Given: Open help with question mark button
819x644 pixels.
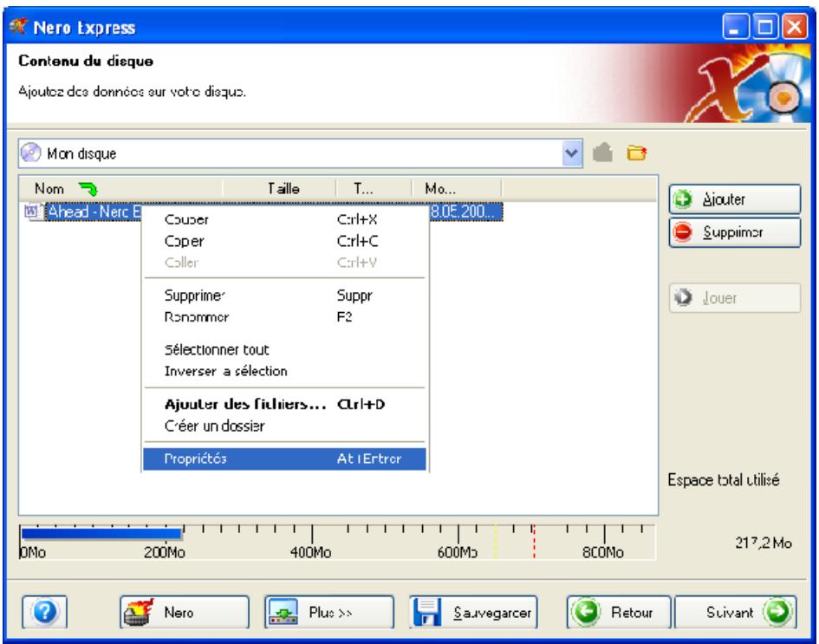Looking at the screenshot, I should click(x=45, y=612).
